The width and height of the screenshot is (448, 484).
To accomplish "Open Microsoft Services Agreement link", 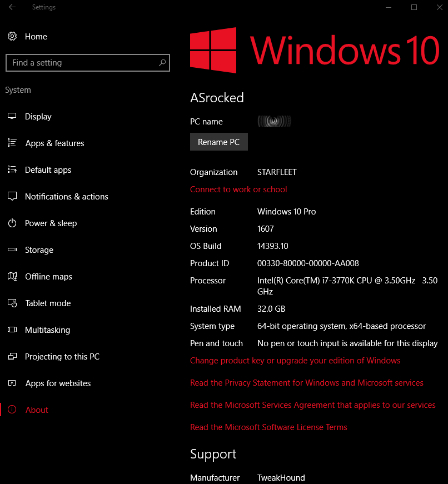I will (313, 405).
